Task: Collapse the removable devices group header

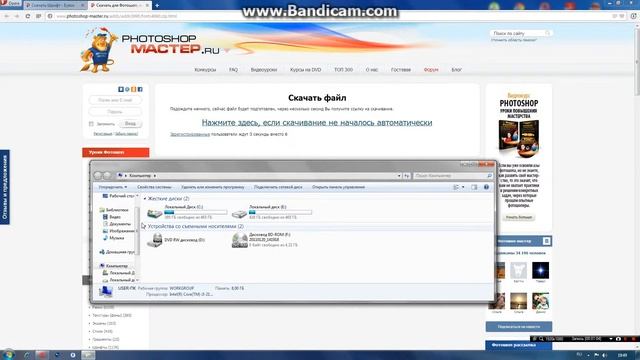Action: (195, 226)
